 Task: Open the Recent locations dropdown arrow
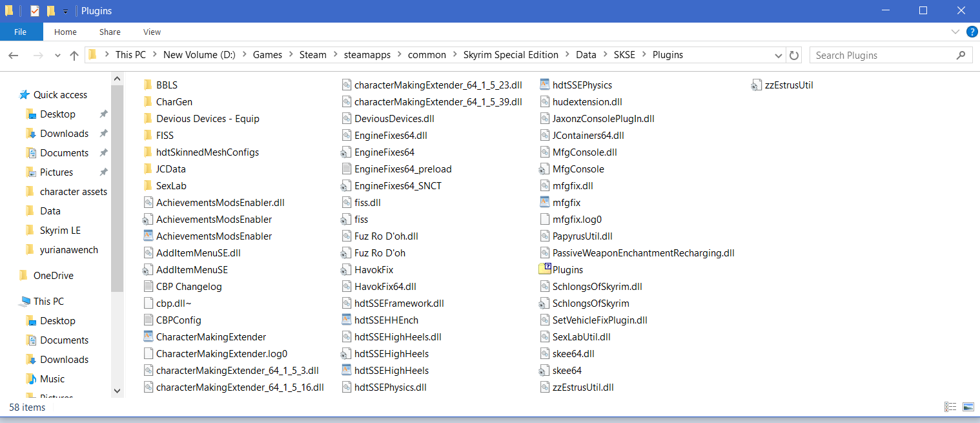click(x=57, y=56)
